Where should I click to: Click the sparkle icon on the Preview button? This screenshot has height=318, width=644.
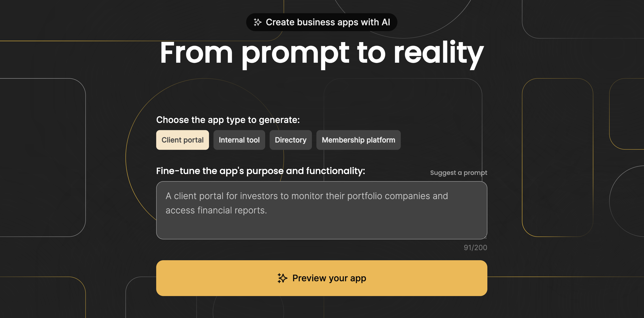pyautogui.click(x=282, y=278)
